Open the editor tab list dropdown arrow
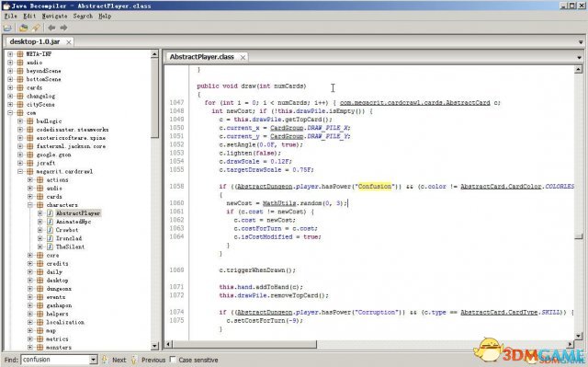This screenshot has height=367, width=588. pyautogui.click(x=580, y=57)
